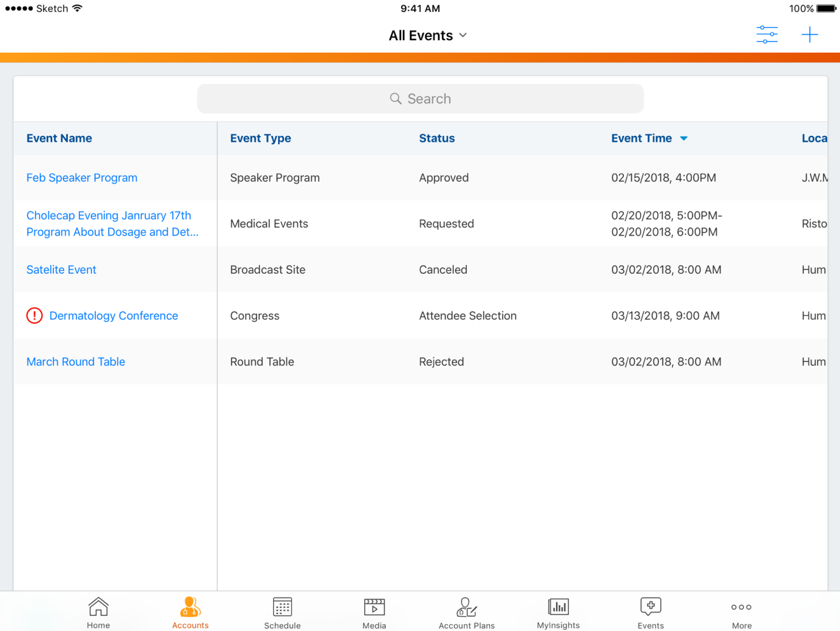Open the Satelite Event link
Screen dimensions: 840x631
pos(61,270)
